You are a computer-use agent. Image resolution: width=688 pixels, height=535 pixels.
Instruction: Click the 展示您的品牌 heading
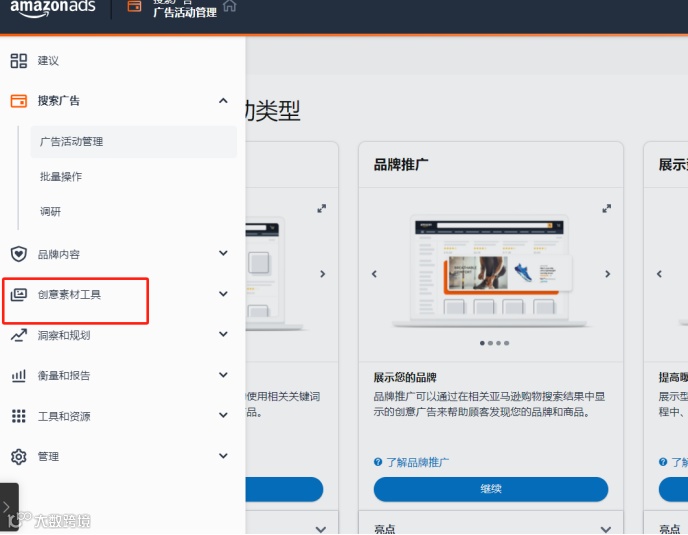(x=405, y=377)
